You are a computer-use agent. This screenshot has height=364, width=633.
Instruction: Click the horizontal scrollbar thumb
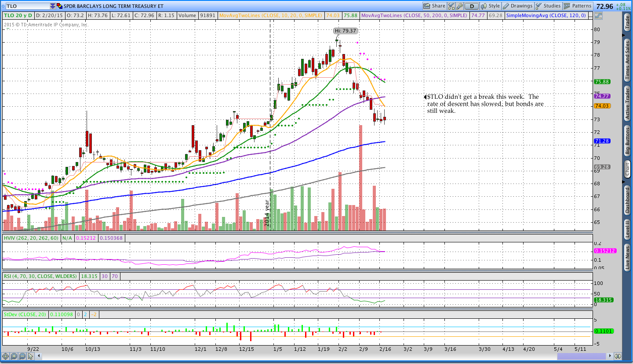(x=582, y=356)
